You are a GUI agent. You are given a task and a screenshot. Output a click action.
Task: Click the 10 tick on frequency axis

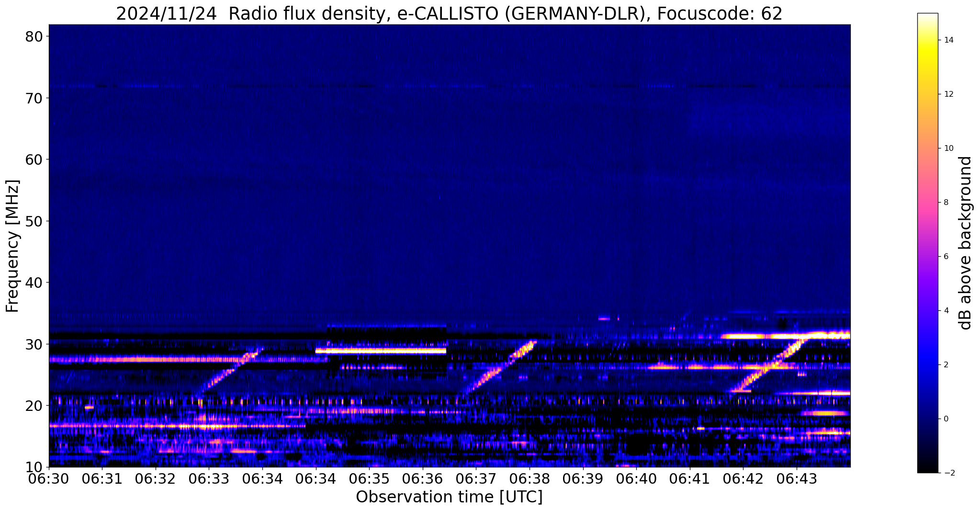tap(34, 467)
